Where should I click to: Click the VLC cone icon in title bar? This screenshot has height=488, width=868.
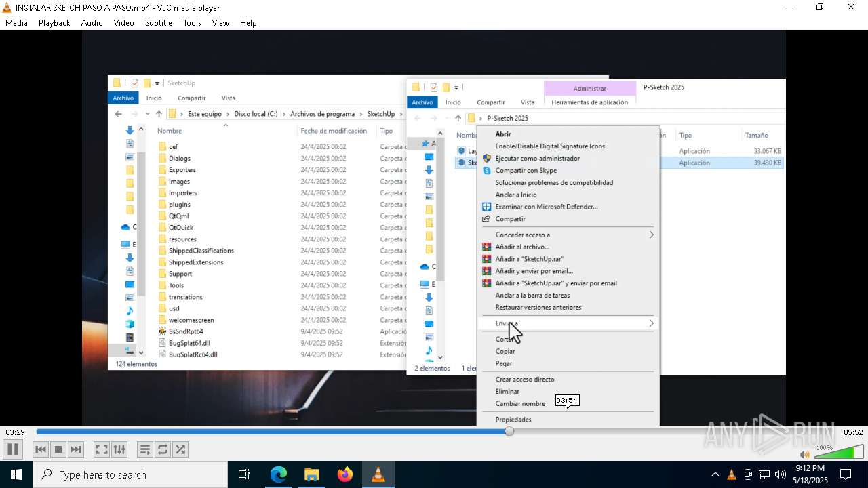(7, 7)
